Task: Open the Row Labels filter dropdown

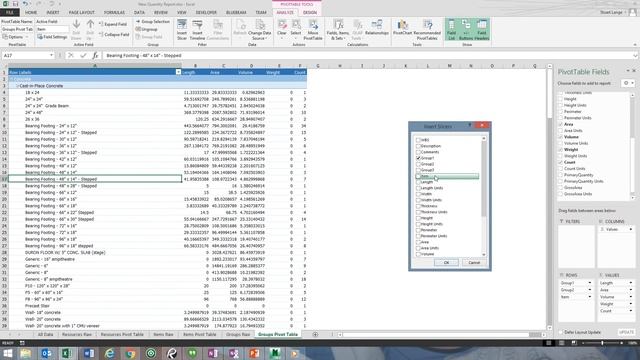Action: pyautogui.click(x=178, y=72)
